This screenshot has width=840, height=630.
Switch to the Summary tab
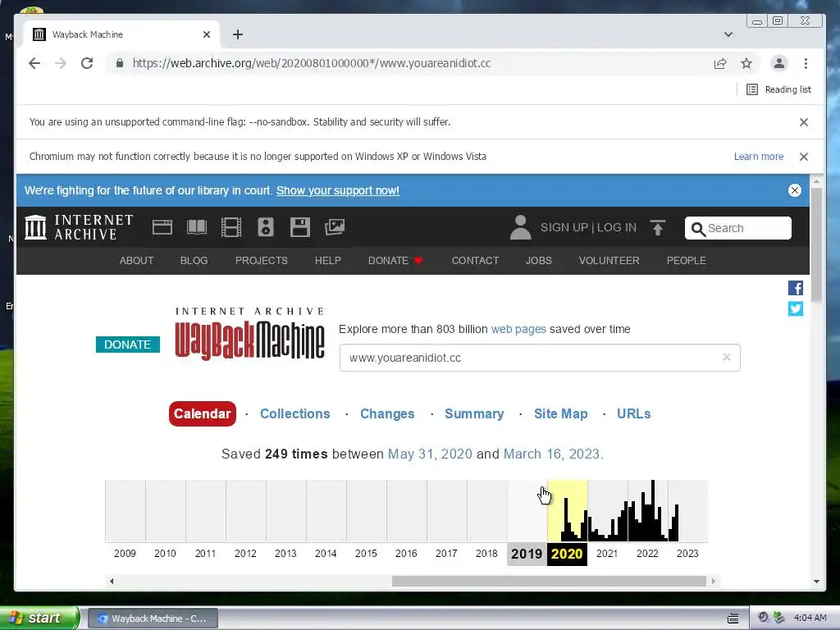[474, 413]
